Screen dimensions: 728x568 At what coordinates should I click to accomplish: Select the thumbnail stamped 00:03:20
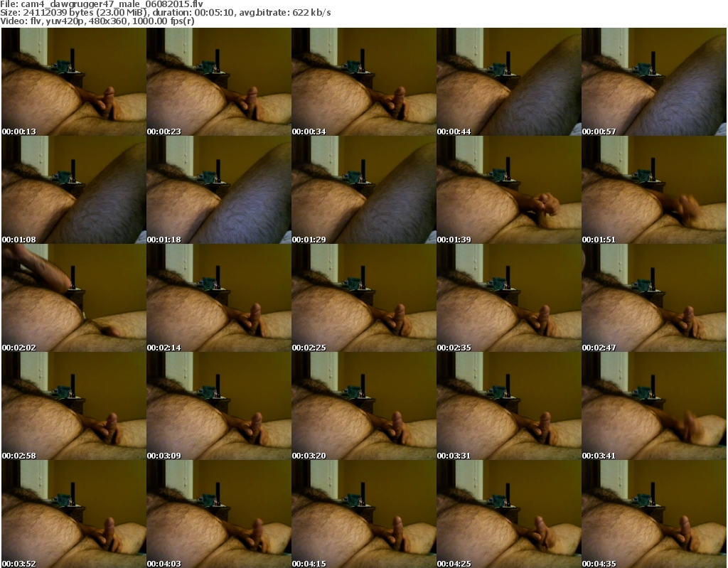click(364, 406)
